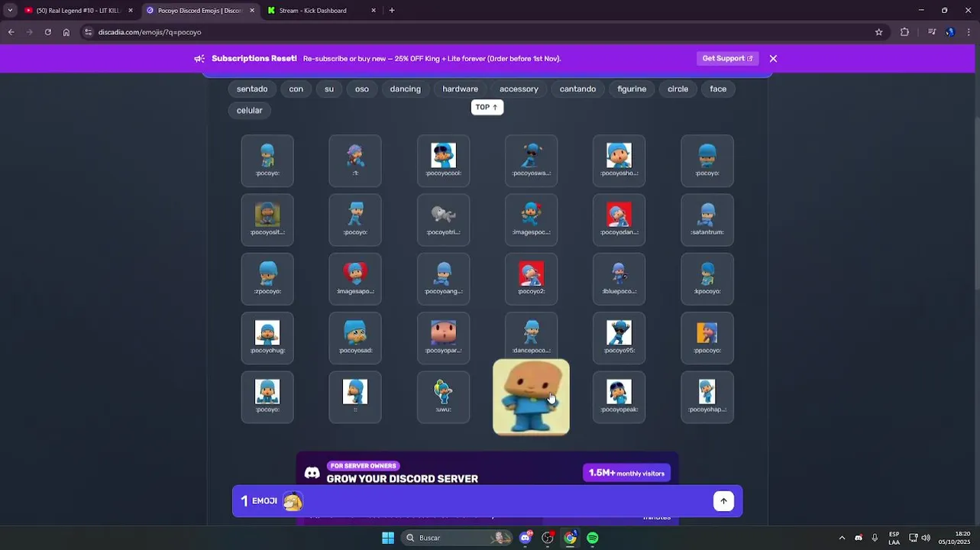Open a new browser tab
Image resolution: width=980 pixels, height=550 pixels.
392,11
